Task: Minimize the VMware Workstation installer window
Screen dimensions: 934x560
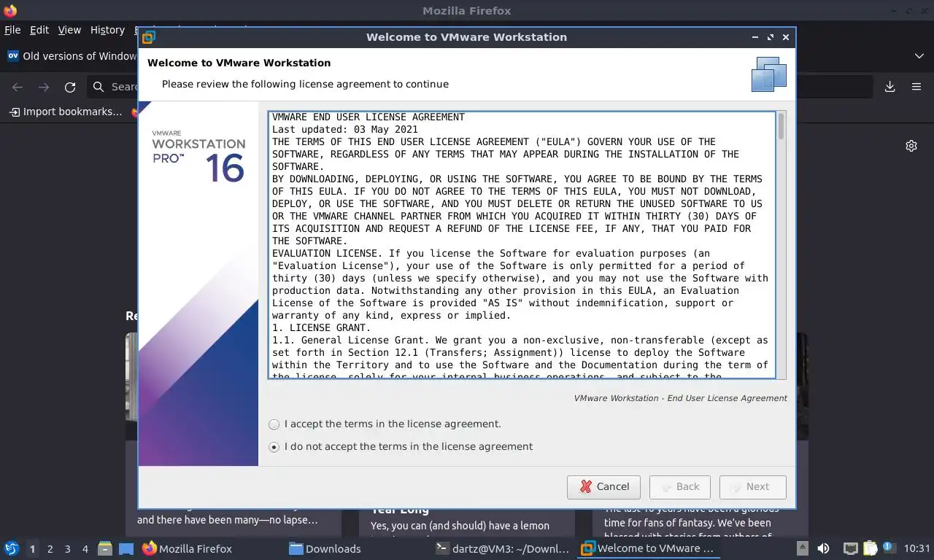Action: pos(755,37)
